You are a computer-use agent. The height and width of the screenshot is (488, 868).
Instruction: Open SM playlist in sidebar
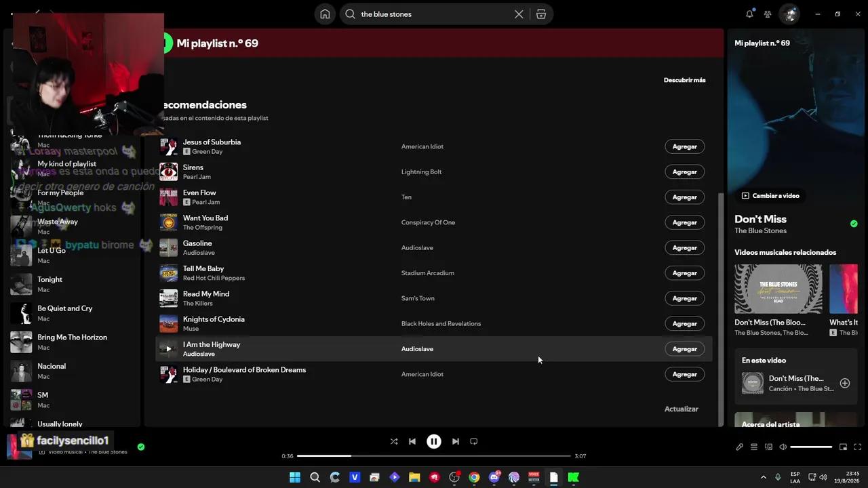[x=75, y=400]
